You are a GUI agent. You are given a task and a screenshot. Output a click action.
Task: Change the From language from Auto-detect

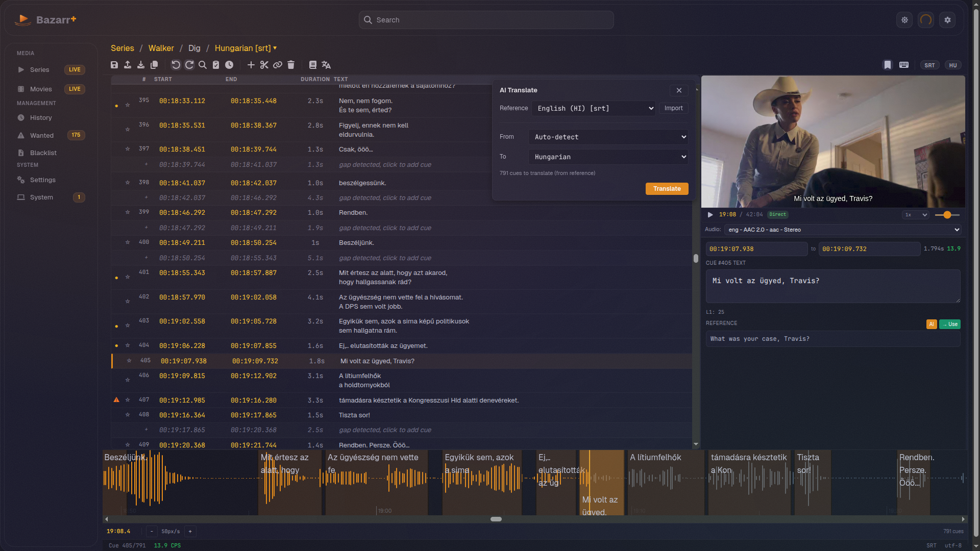pos(607,137)
